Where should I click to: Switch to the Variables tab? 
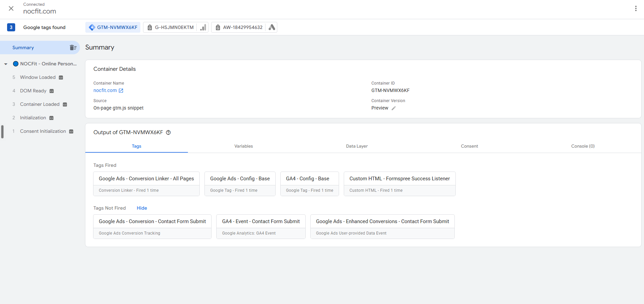pyautogui.click(x=244, y=146)
